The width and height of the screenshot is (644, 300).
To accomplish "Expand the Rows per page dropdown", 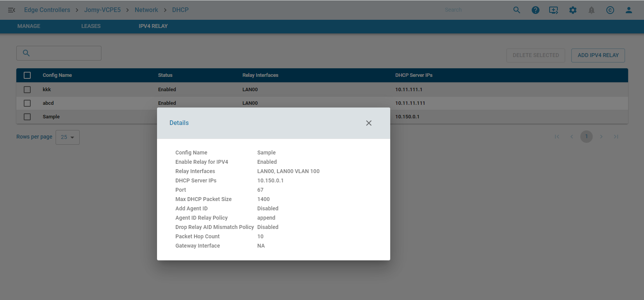I will [x=68, y=137].
